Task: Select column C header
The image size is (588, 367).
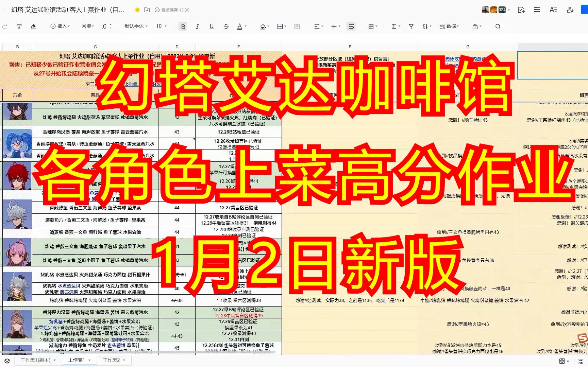Action: 95,47
